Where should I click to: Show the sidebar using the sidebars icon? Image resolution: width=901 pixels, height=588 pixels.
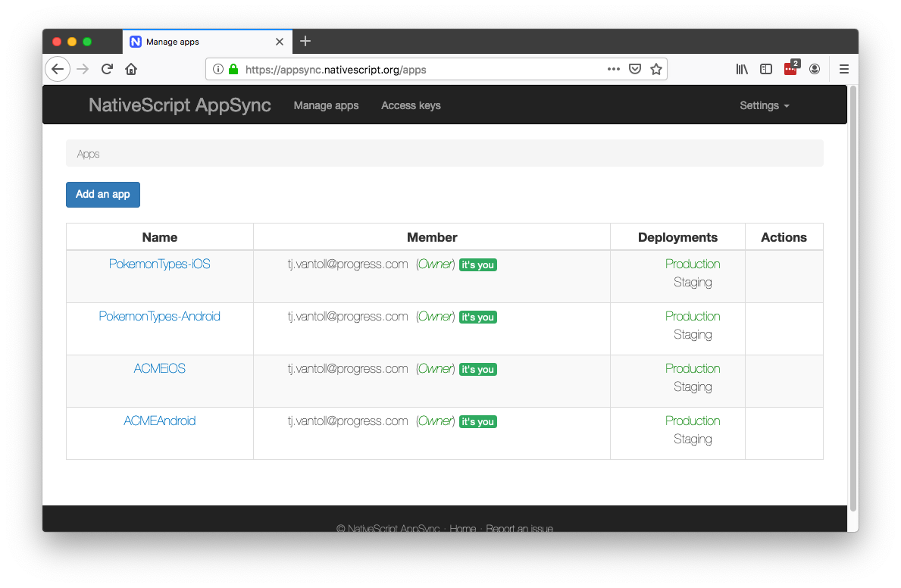[766, 69]
